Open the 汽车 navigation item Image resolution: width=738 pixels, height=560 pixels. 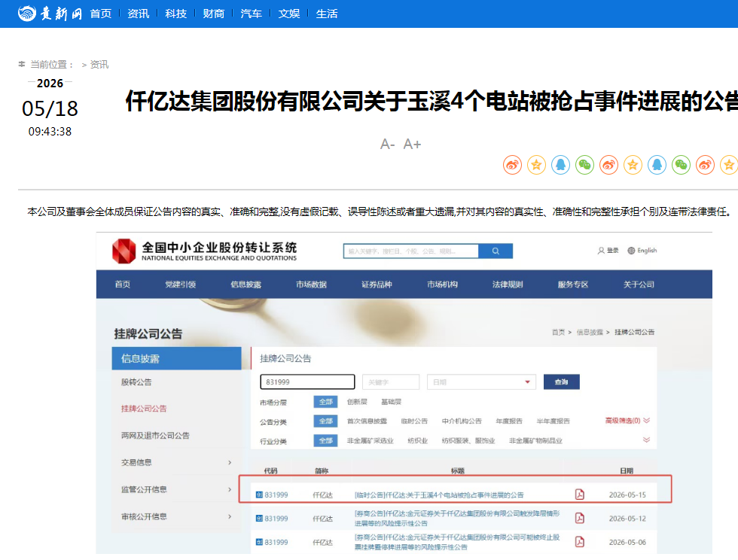tap(252, 14)
